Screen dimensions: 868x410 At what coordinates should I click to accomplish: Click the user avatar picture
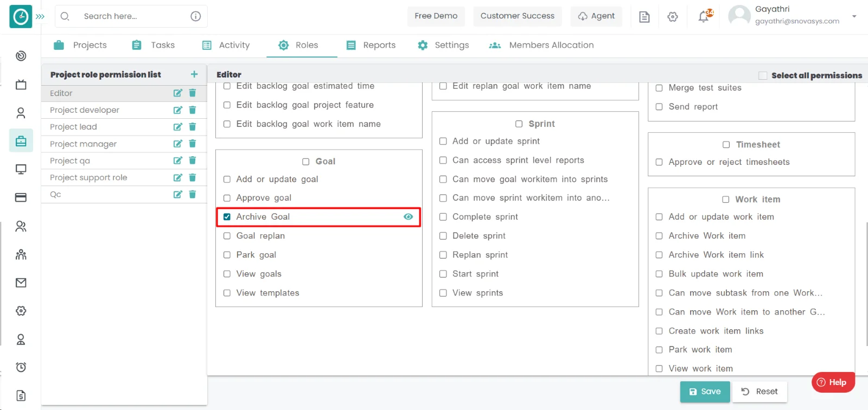[739, 16]
